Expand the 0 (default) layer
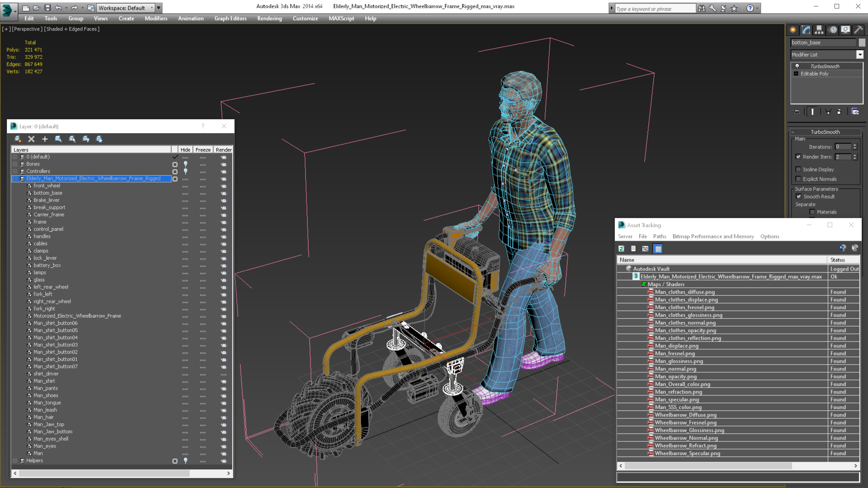868x488 pixels. 15,157
